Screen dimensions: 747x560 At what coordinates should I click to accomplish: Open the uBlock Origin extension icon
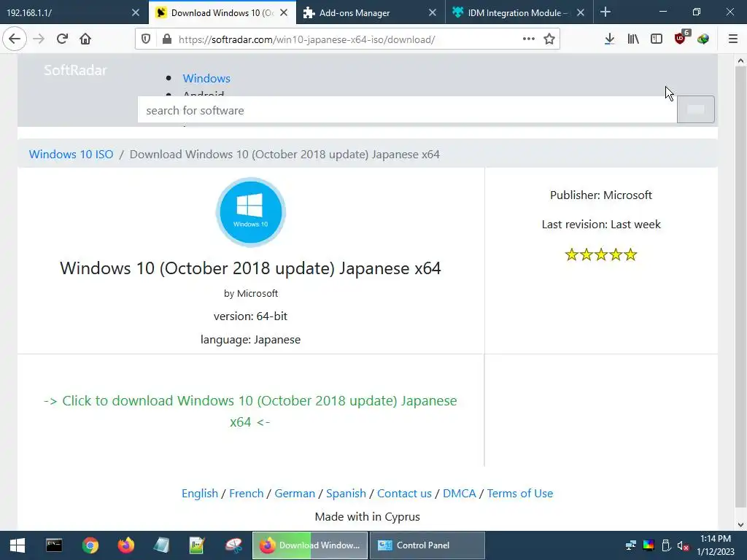point(681,38)
